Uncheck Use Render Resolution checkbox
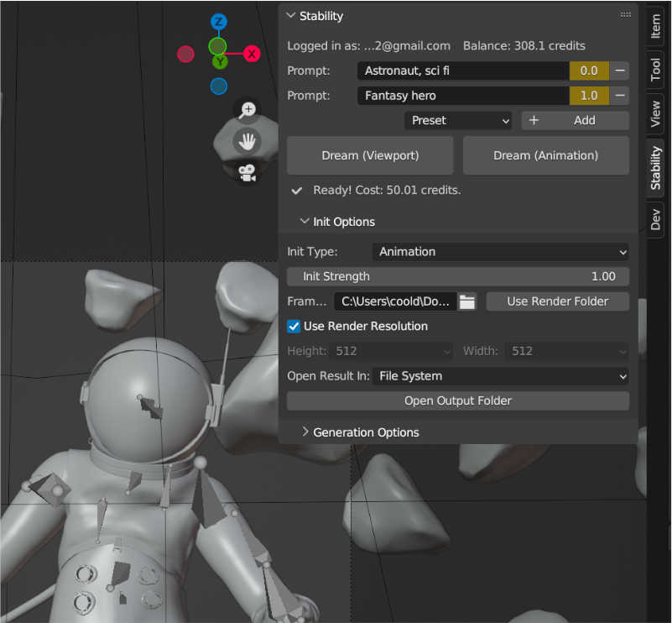The image size is (672, 623). (294, 326)
